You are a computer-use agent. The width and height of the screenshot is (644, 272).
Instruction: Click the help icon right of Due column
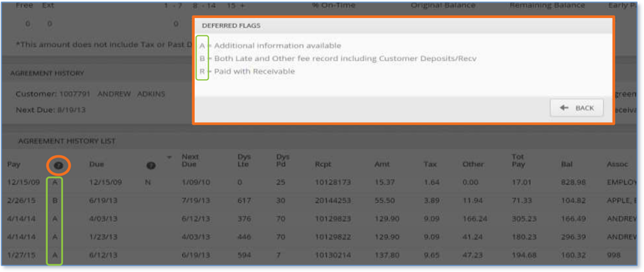tap(151, 165)
